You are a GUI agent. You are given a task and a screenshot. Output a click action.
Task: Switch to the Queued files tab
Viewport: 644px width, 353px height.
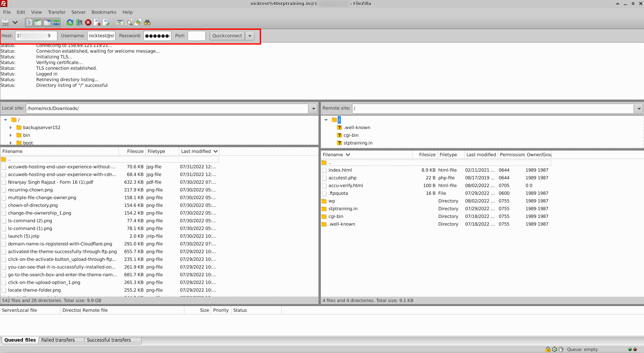point(20,340)
